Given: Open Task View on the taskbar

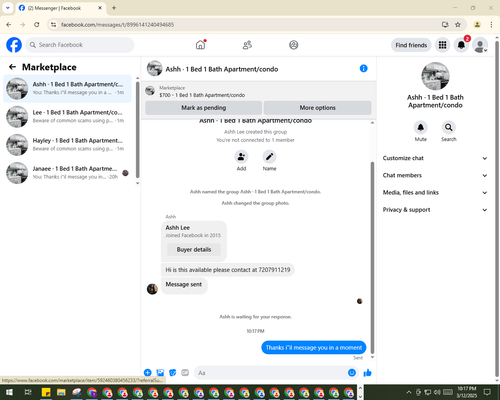Looking at the screenshot, I should (x=28, y=392).
